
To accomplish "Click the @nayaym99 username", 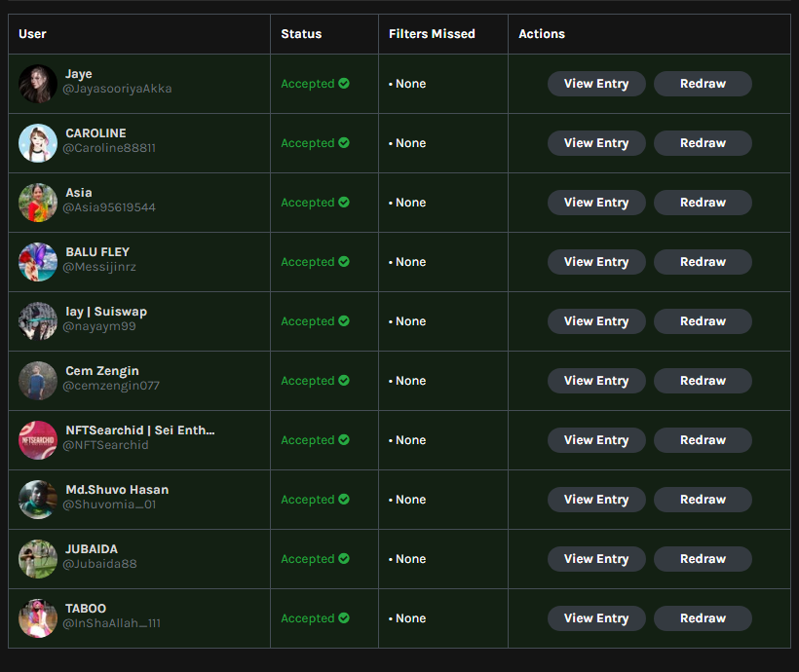I will pos(99,326).
